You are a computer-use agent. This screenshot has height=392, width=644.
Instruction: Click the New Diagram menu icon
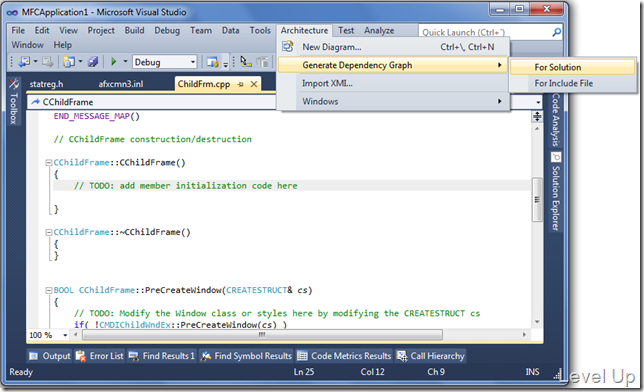coord(288,47)
